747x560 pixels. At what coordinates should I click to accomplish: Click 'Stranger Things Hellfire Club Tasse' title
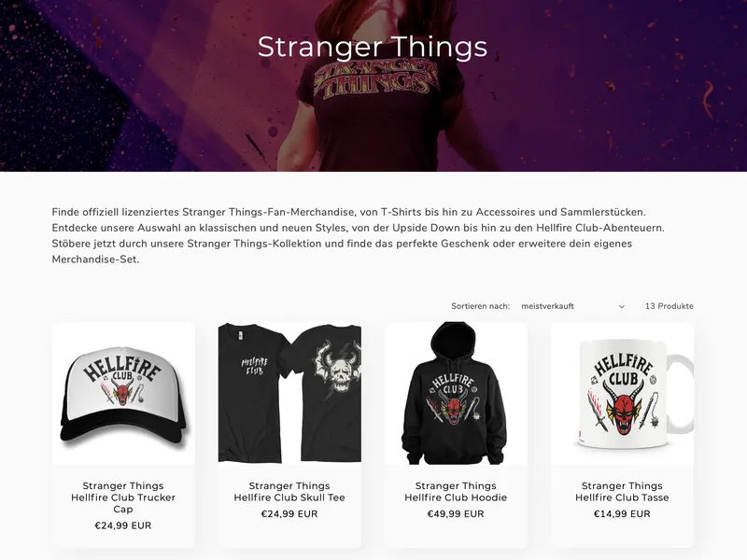pyautogui.click(x=622, y=492)
